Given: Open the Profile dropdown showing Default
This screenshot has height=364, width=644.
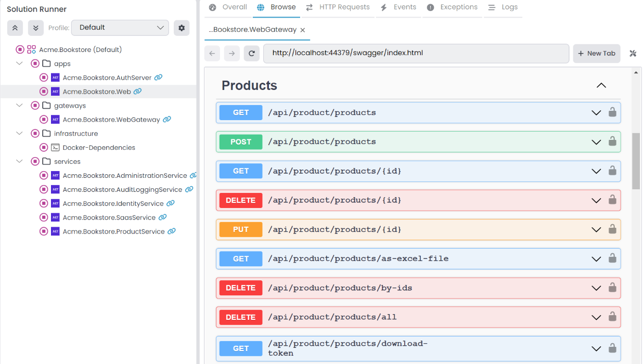Looking at the screenshot, I should (x=120, y=28).
